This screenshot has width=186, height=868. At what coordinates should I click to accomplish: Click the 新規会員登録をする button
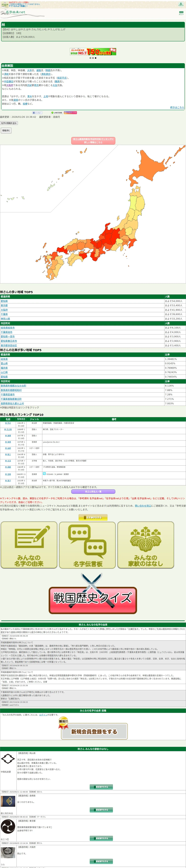coord(94,732)
